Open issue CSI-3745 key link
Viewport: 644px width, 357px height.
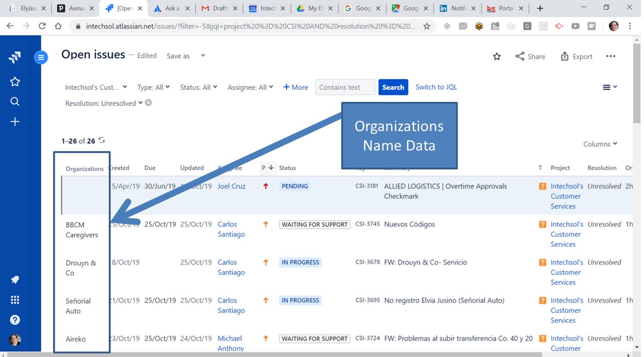367,224
